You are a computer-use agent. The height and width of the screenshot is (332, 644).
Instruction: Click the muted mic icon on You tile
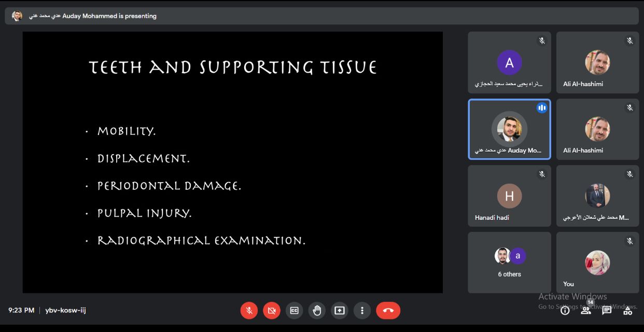[x=630, y=241]
